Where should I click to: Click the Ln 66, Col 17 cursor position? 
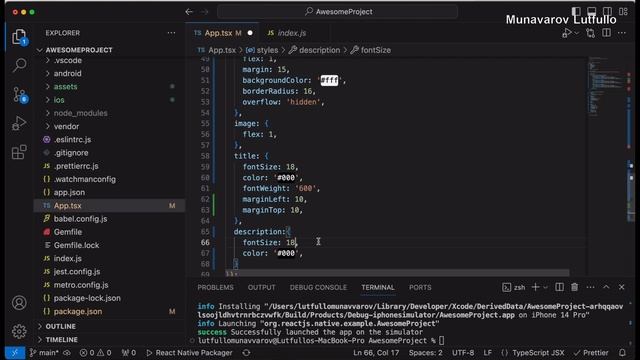[376, 353]
